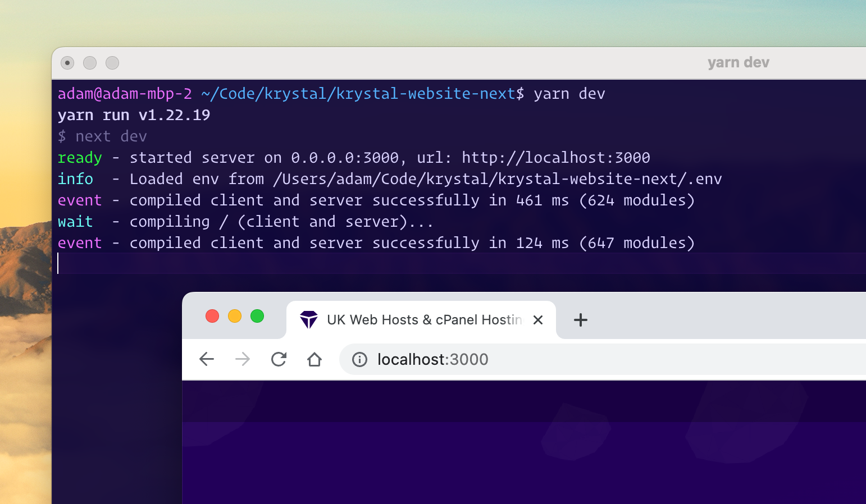This screenshot has width=866, height=504.
Task: Close the browser window with red button
Action: coord(212,316)
